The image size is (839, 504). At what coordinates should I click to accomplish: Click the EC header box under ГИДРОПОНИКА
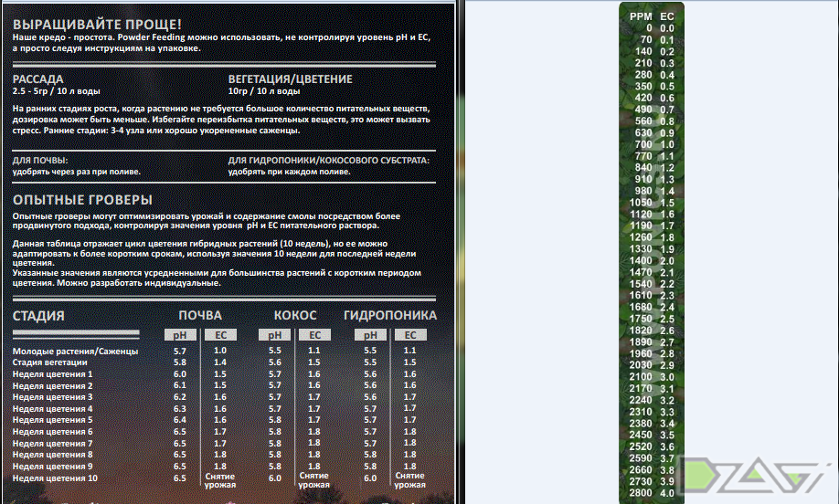point(410,335)
